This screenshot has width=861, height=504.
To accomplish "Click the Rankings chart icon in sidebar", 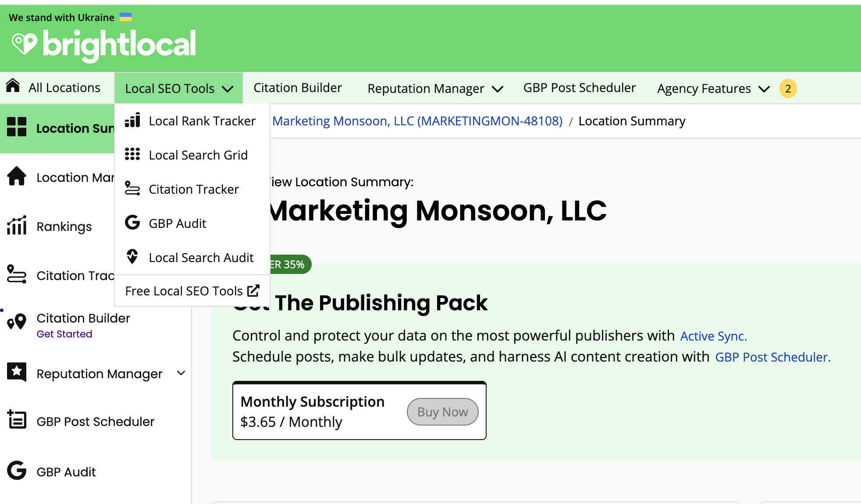I will 17,225.
